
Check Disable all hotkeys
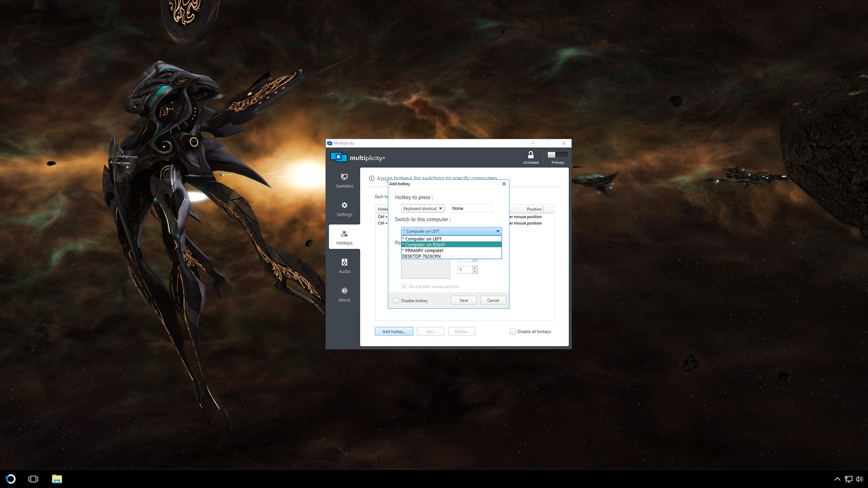tap(513, 331)
